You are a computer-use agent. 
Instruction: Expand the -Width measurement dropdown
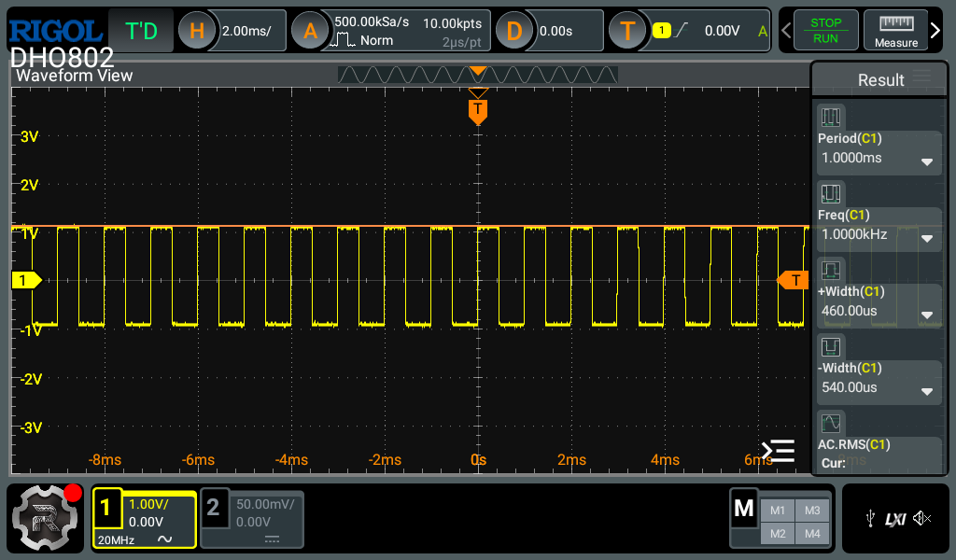(x=926, y=390)
